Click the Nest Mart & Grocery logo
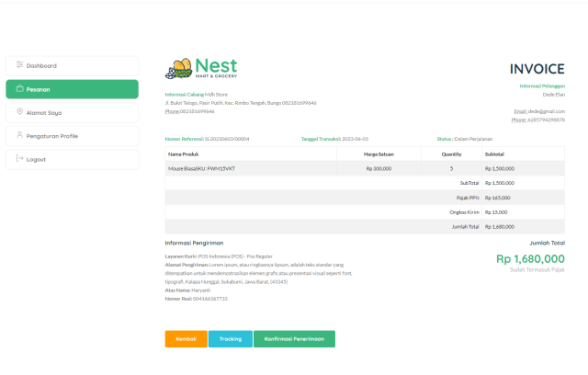 [201, 69]
